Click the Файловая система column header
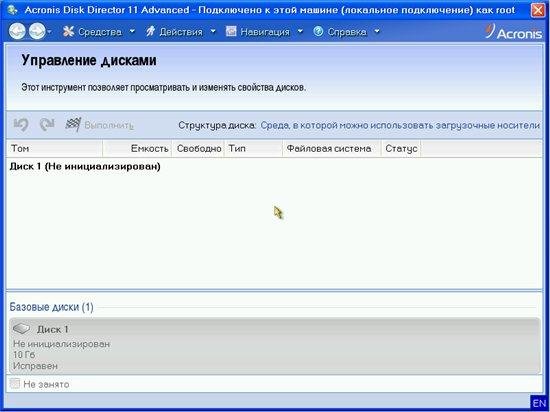 click(332, 148)
